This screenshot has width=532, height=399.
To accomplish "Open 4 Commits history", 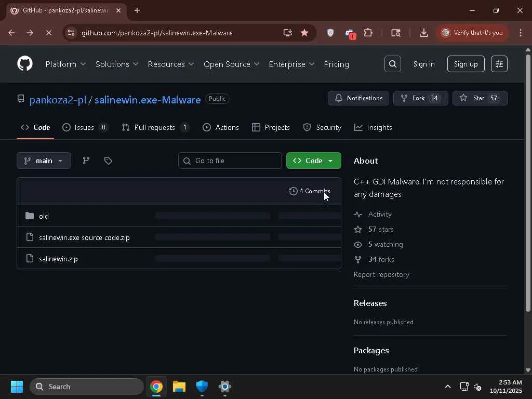I will click(x=310, y=191).
